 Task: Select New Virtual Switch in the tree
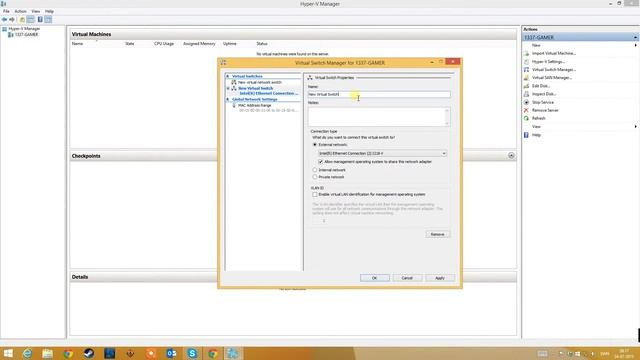click(256, 89)
